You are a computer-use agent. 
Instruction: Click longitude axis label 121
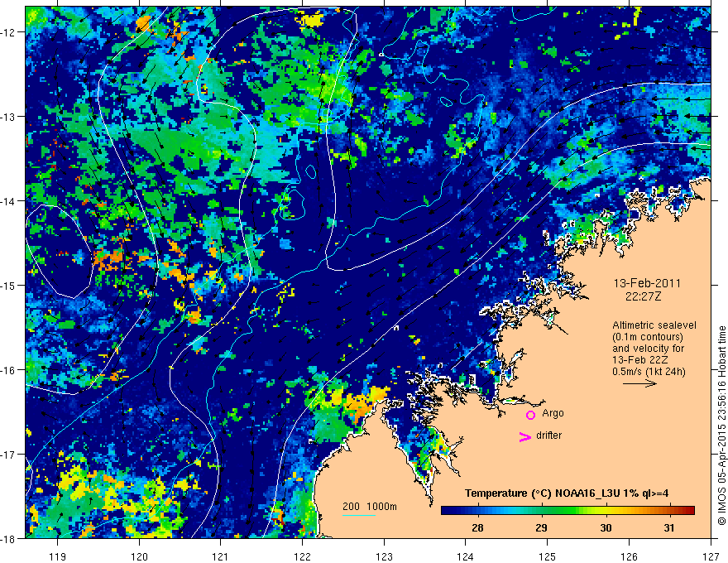coord(221,556)
